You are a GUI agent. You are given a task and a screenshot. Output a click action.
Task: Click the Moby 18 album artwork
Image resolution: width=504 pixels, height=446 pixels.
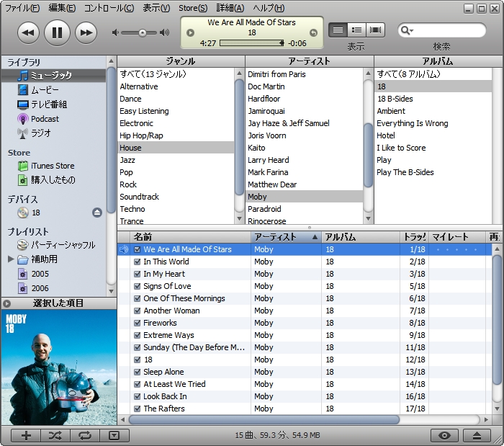coord(59,367)
